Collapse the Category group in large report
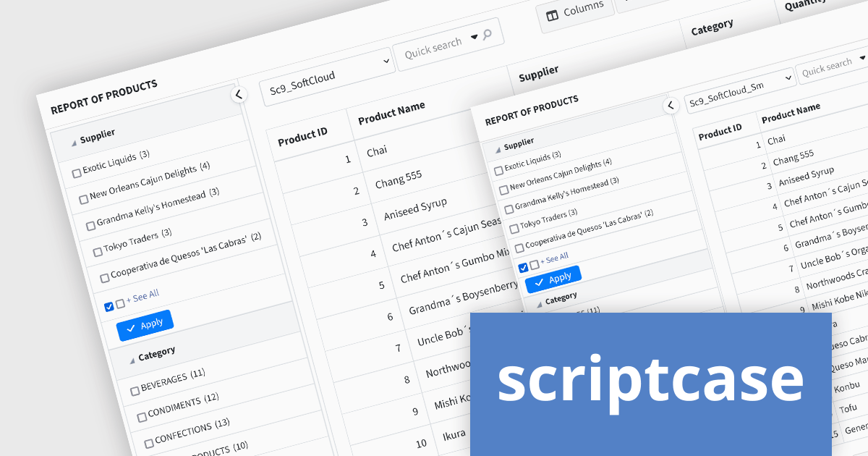868x456 pixels. point(132,360)
